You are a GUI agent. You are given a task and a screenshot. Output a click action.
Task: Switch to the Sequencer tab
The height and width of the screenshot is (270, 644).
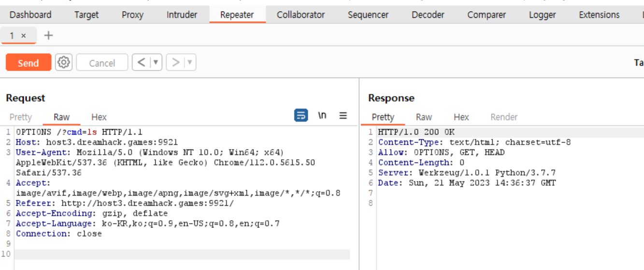[x=368, y=15]
